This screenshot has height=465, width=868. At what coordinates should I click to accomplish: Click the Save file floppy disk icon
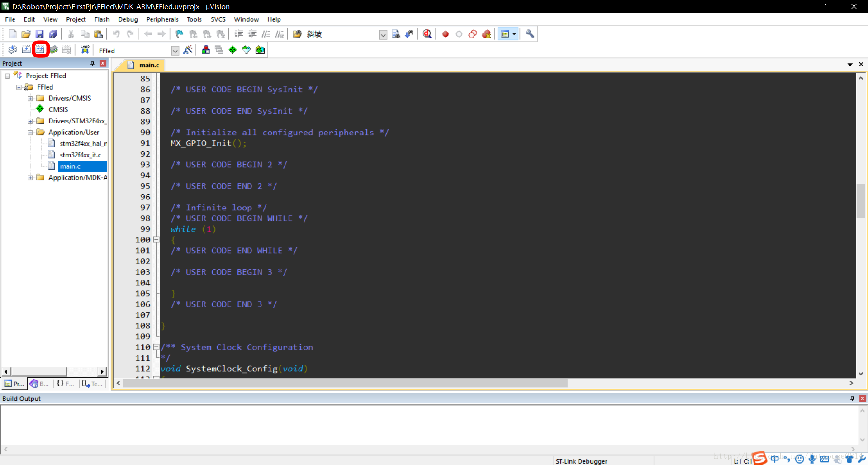[39, 34]
